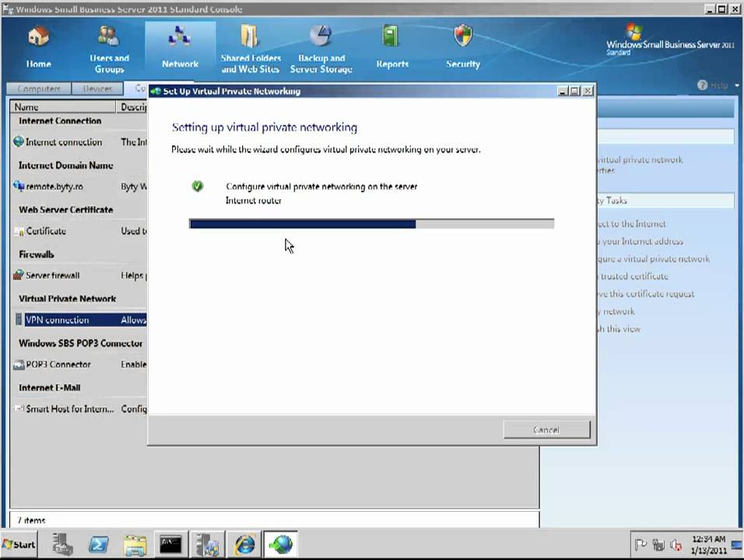Click Cancel in the VPN wizard

coord(546,429)
